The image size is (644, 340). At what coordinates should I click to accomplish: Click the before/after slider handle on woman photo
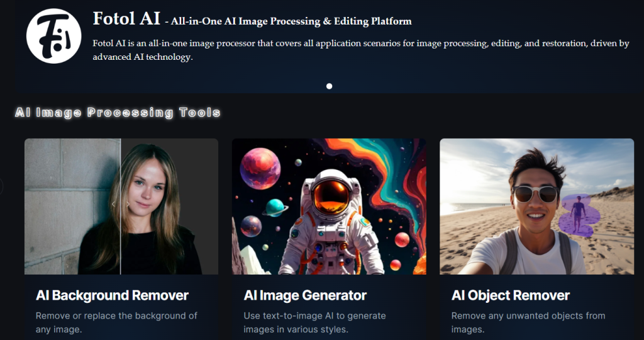tap(121, 204)
